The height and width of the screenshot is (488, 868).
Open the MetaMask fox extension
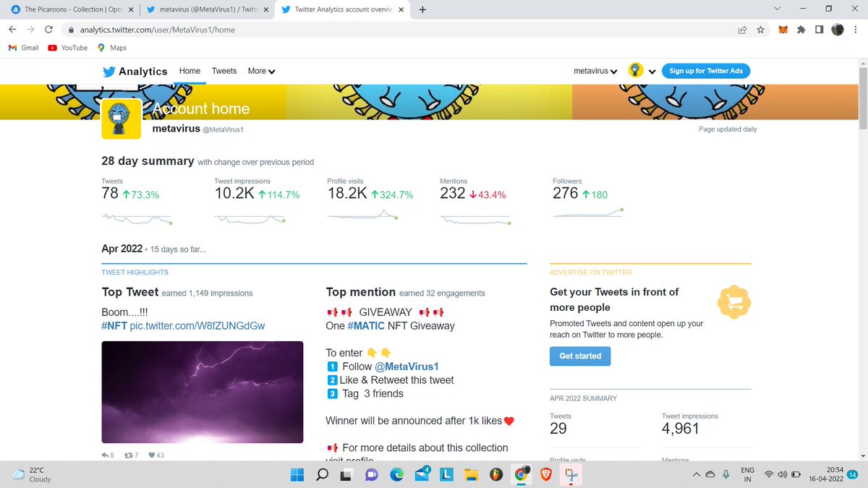coord(783,30)
